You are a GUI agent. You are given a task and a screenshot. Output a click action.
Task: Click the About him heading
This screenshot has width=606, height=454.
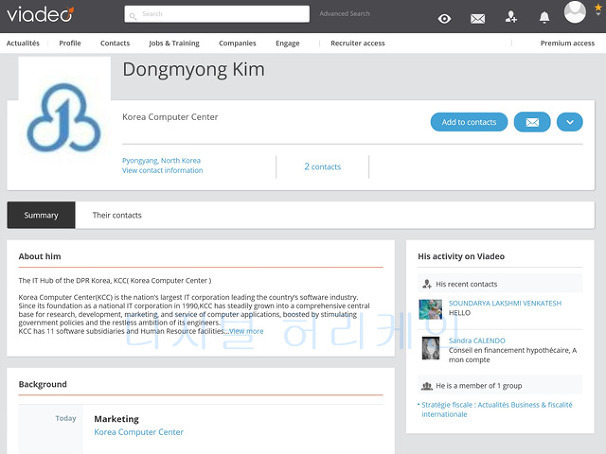pos(40,256)
